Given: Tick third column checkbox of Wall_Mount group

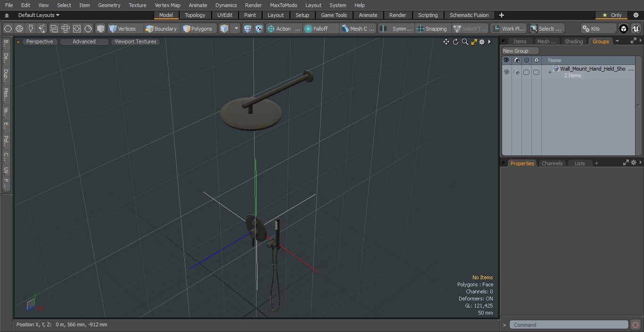Looking at the screenshot, I should tap(526, 72).
